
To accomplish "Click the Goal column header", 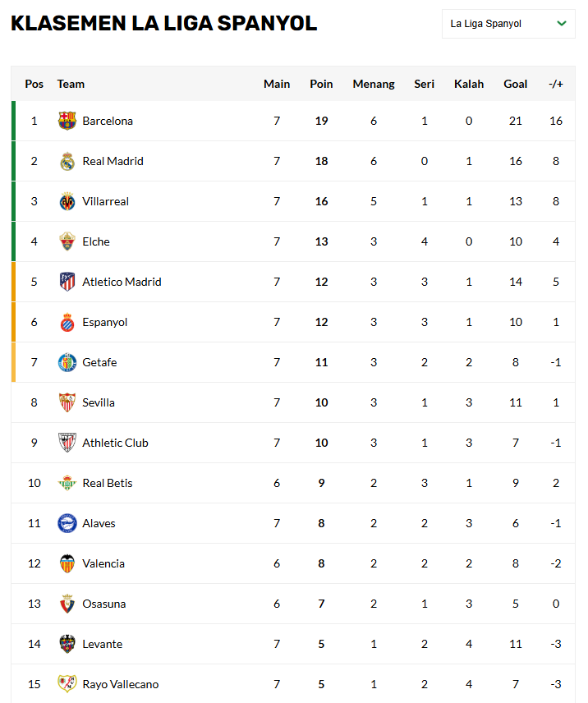I will tap(516, 84).
